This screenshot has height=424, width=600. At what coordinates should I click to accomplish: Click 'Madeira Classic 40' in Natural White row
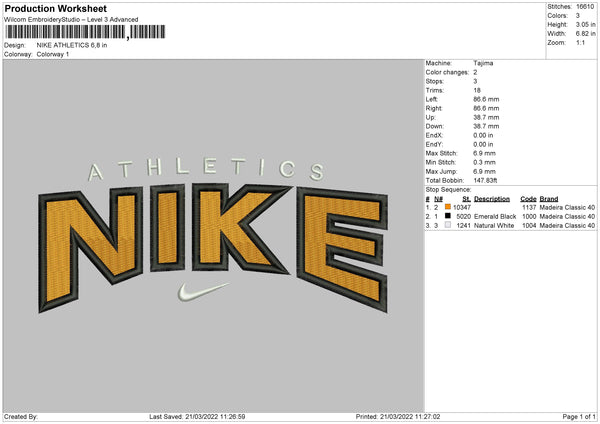pos(567,226)
